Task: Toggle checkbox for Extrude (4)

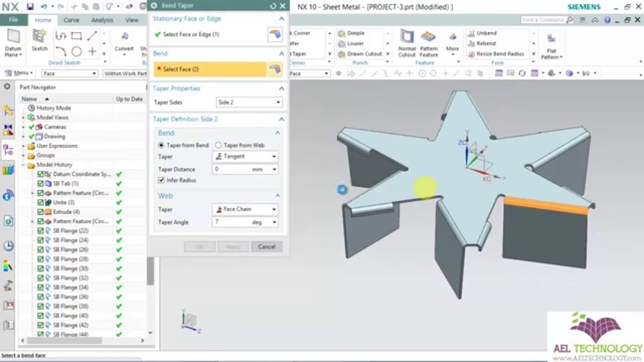Action: [41, 212]
